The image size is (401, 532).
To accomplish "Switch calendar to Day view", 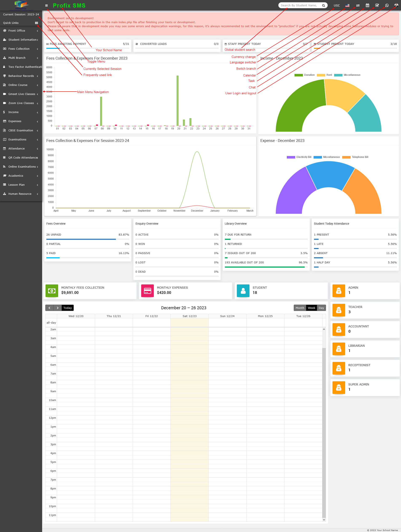I will coord(321,308).
